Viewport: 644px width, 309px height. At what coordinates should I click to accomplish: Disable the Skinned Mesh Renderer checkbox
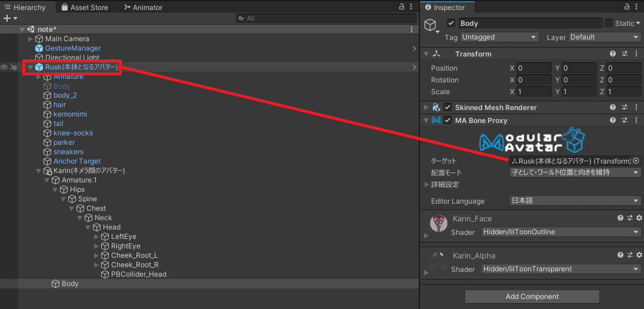448,108
